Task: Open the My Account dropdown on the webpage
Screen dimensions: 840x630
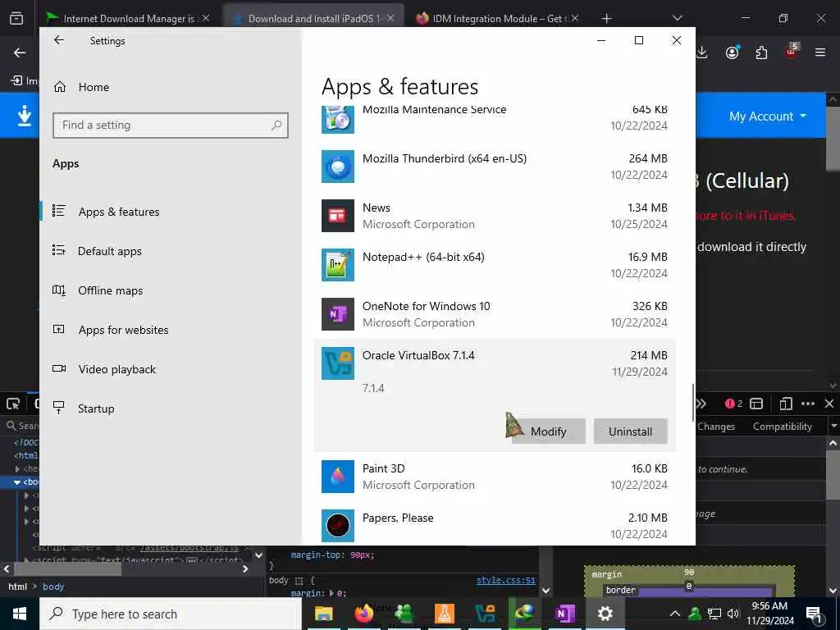Action: point(768,116)
